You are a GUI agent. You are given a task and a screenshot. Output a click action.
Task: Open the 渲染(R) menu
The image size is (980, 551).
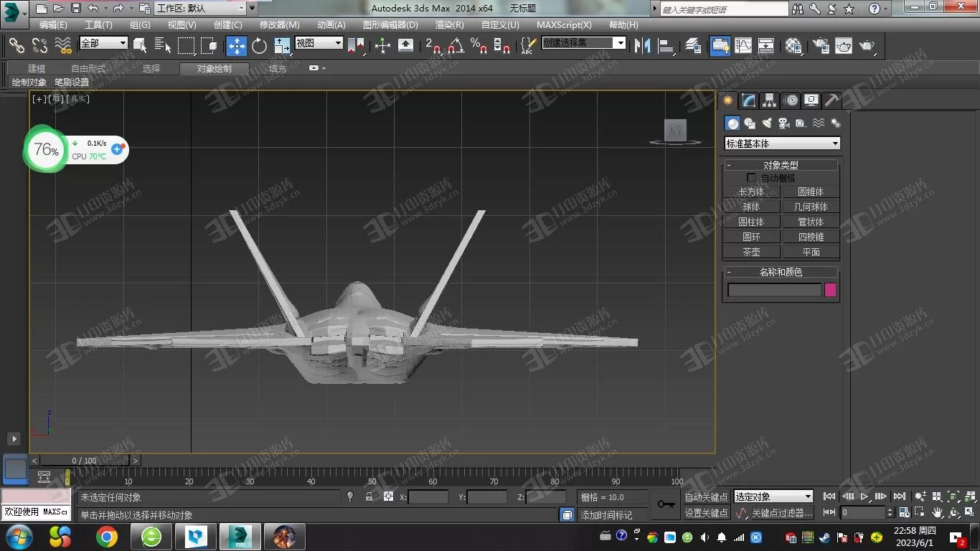coord(450,24)
